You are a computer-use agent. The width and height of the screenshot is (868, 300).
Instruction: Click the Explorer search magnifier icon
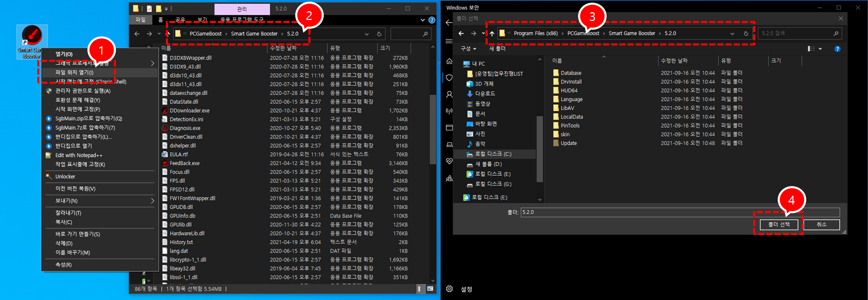[x=425, y=34]
